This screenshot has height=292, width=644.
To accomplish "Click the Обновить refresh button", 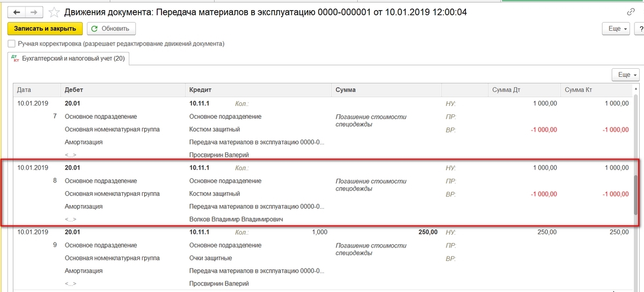I will pyautogui.click(x=111, y=29).
